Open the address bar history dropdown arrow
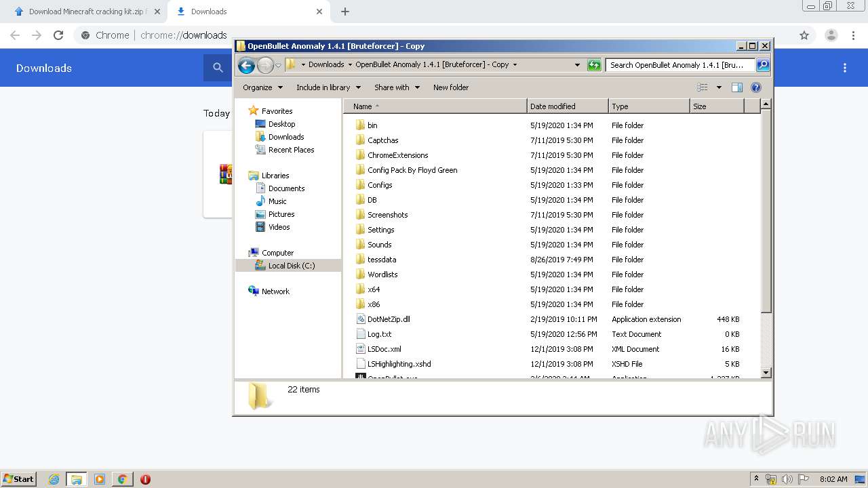868x488 pixels. (x=577, y=65)
